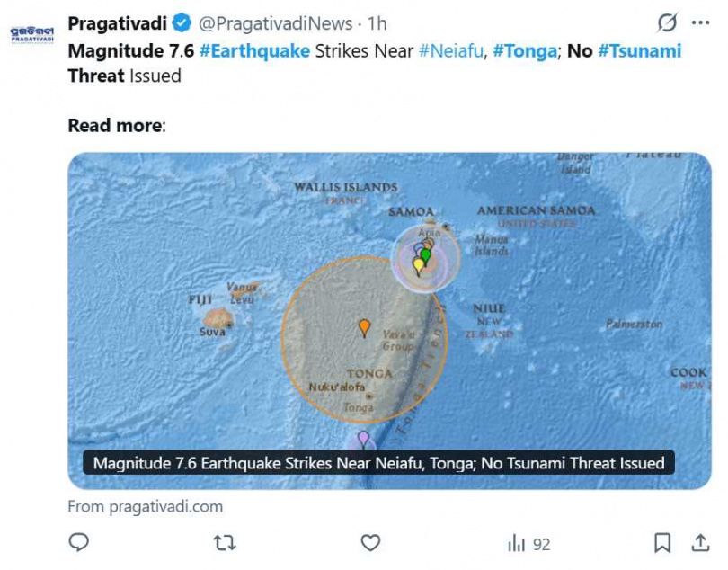View post analytics showing 92 views
This screenshot has width=728, height=570.
(529, 543)
